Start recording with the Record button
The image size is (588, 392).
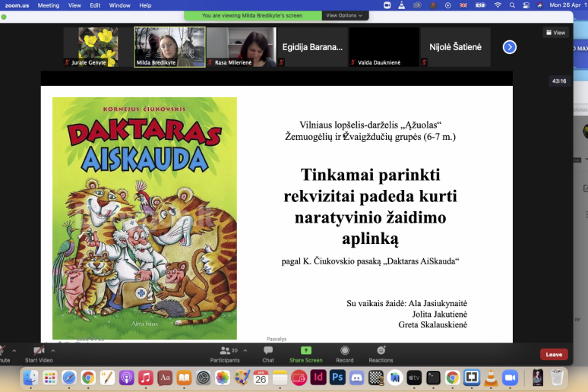(345, 355)
